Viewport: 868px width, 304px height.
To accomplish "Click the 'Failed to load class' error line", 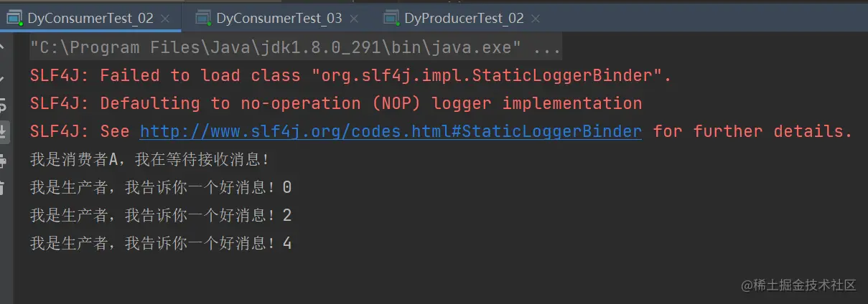I will coord(350,75).
